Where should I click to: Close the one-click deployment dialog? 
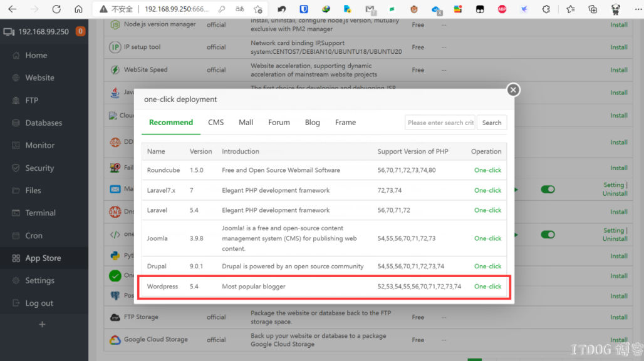point(513,90)
